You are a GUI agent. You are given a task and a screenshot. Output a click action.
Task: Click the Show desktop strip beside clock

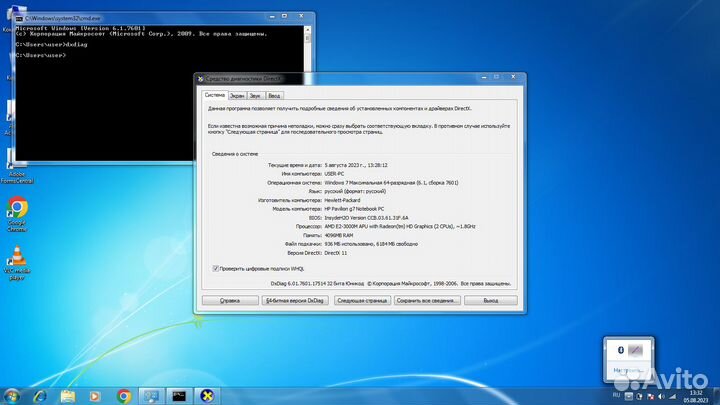[717, 396]
